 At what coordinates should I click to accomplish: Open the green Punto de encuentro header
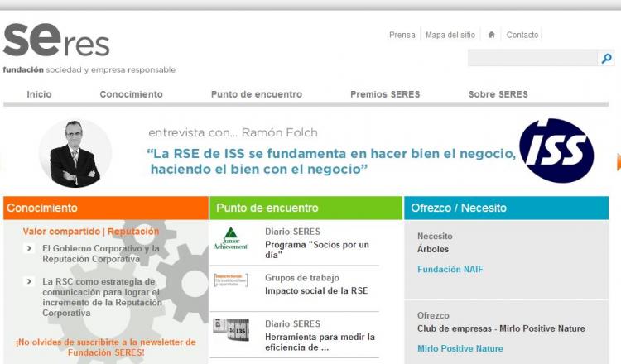pyautogui.click(x=306, y=208)
